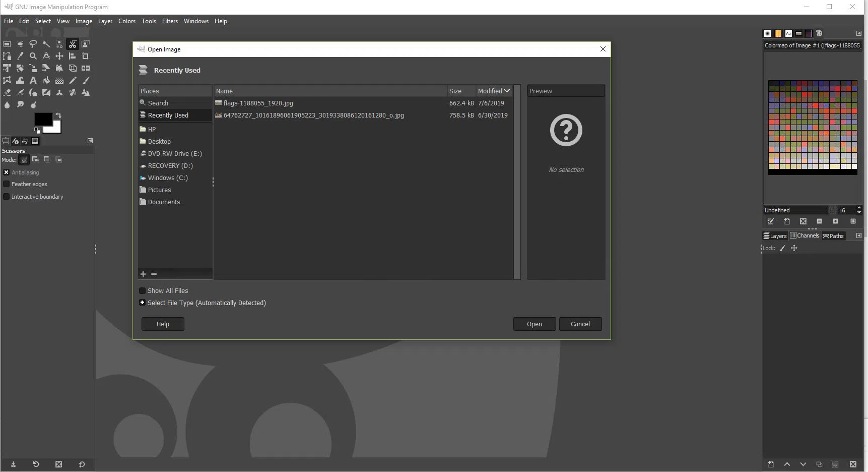Image resolution: width=868 pixels, height=472 pixels.
Task: Toggle lock position and size in Layers panel
Action: (794, 248)
